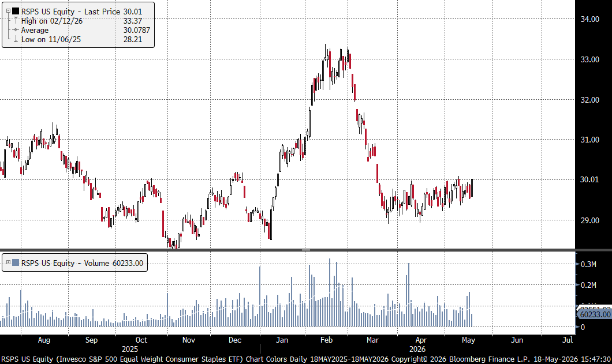Click the 28.21 low value in legend
The image size is (612, 364).
(x=133, y=39)
